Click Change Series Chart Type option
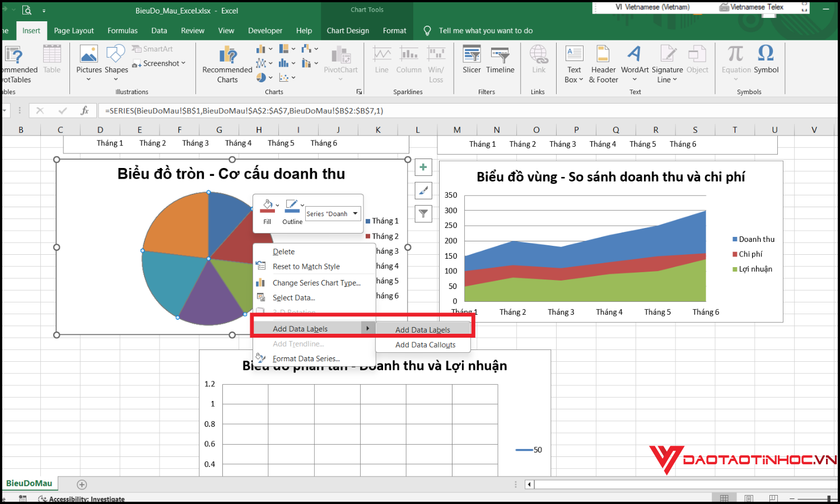This screenshot has width=840, height=504. tap(316, 283)
